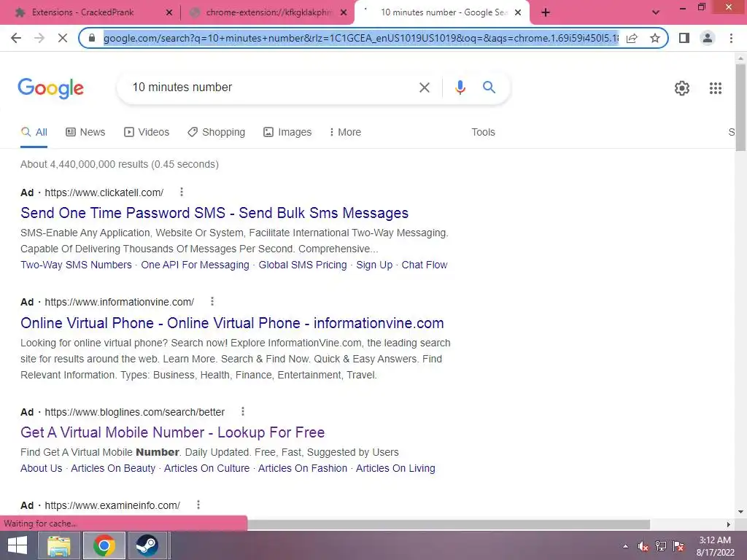
Task: Switch to Images results
Action: 287,132
